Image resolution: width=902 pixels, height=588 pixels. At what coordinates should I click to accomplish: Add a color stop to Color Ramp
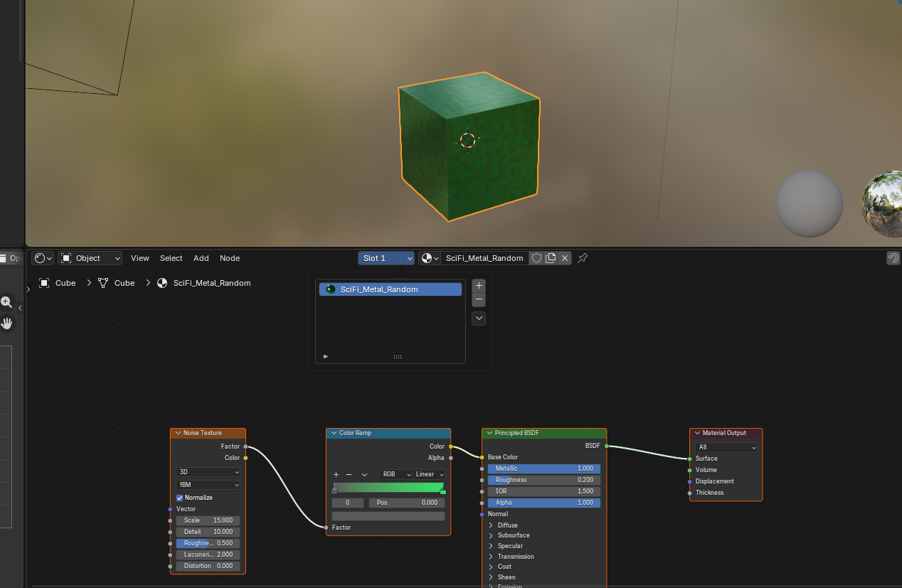tap(336, 474)
